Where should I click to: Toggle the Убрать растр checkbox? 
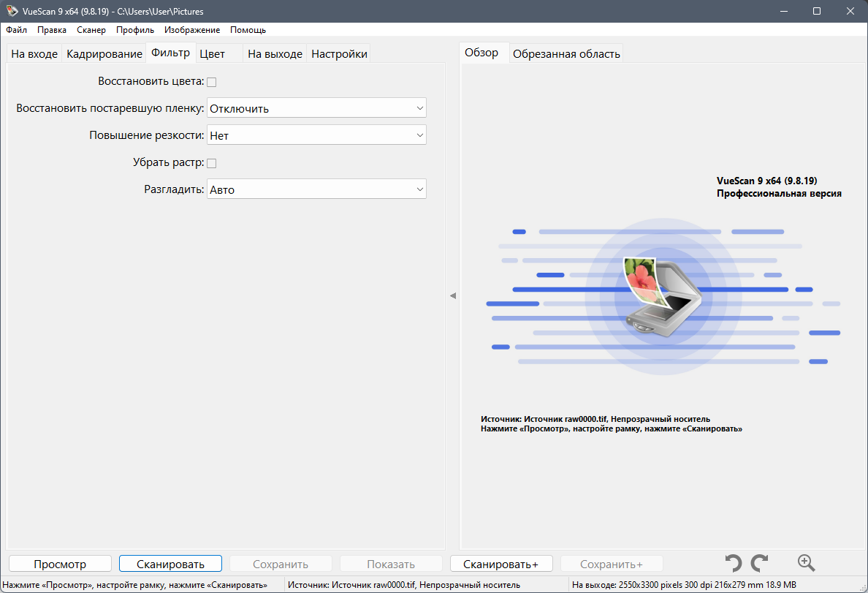coord(211,163)
